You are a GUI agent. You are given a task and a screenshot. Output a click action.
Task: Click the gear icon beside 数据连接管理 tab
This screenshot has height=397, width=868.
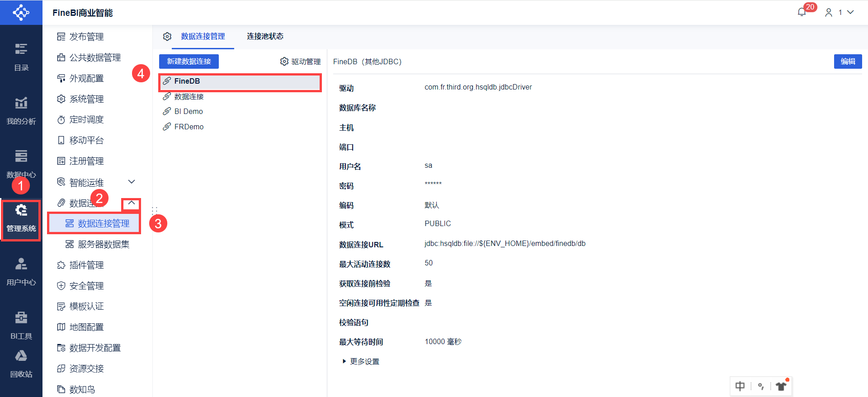click(167, 36)
